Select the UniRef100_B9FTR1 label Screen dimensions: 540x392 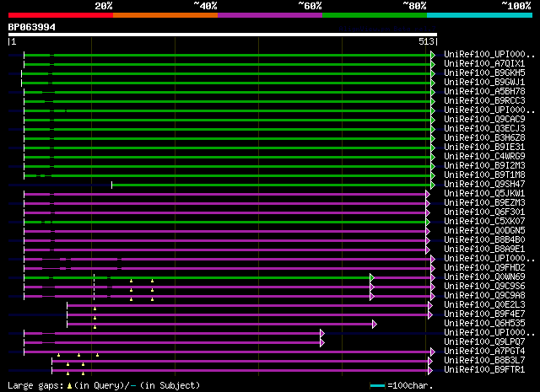484,370
